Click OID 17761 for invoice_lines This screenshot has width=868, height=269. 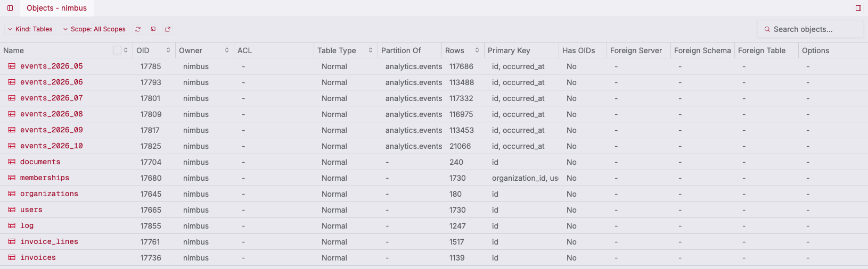[x=150, y=242]
